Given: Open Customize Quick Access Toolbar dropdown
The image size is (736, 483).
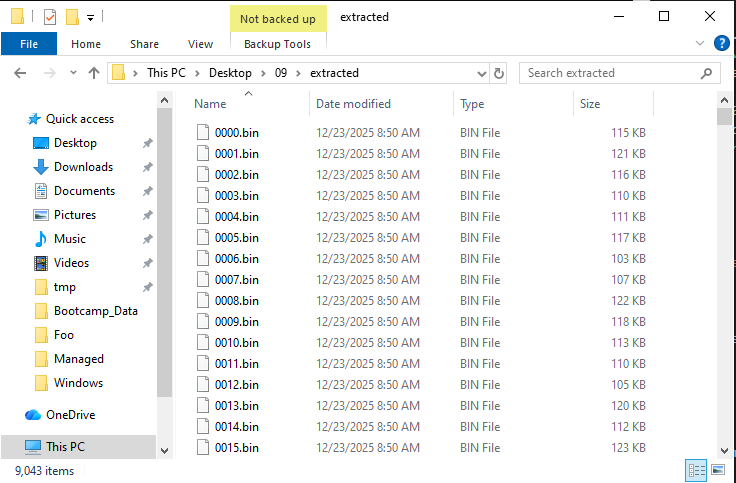Looking at the screenshot, I should coord(91,17).
